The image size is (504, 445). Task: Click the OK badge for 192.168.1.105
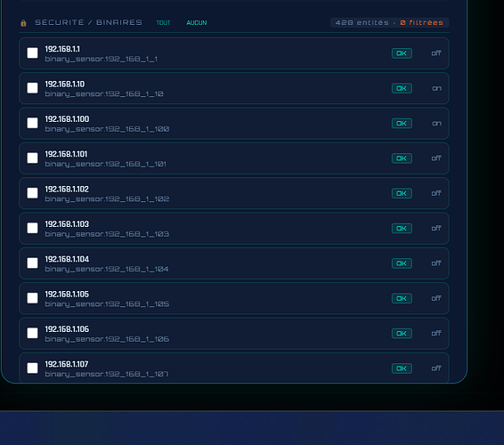(402, 298)
